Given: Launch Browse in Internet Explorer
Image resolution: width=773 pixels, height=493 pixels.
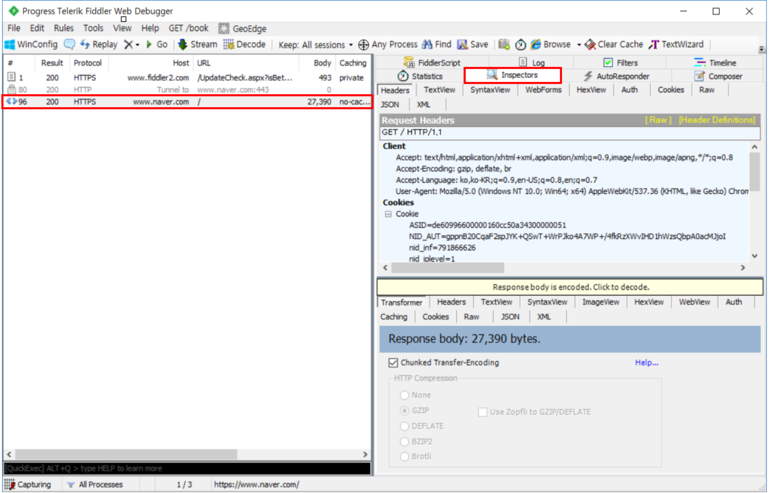Looking at the screenshot, I should [551, 44].
